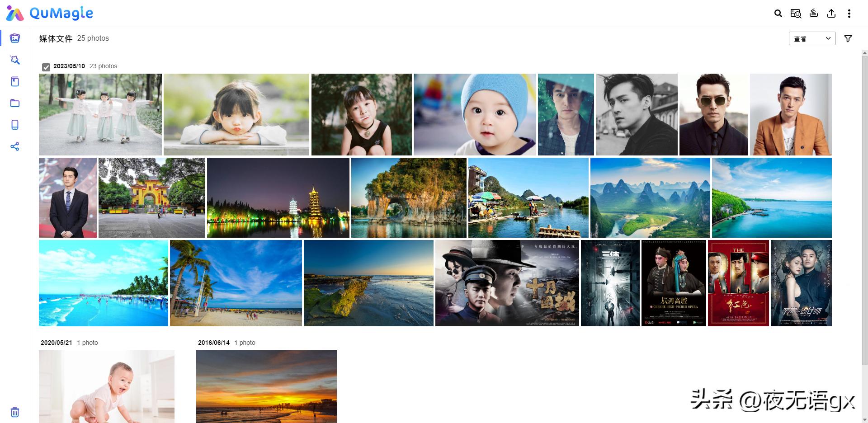The height and width of the screenshot is (423, 868).
Task: Click the 媒体文件 heading
Action: 56,38
